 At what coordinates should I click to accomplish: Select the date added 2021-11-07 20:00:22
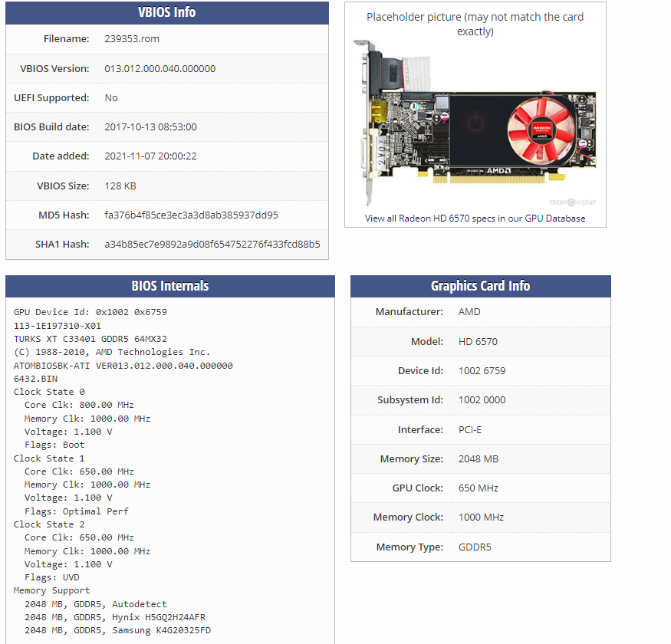coord(150,156)
